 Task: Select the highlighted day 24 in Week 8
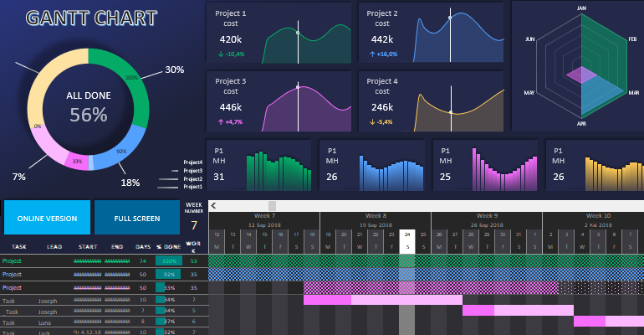point(407,236)
